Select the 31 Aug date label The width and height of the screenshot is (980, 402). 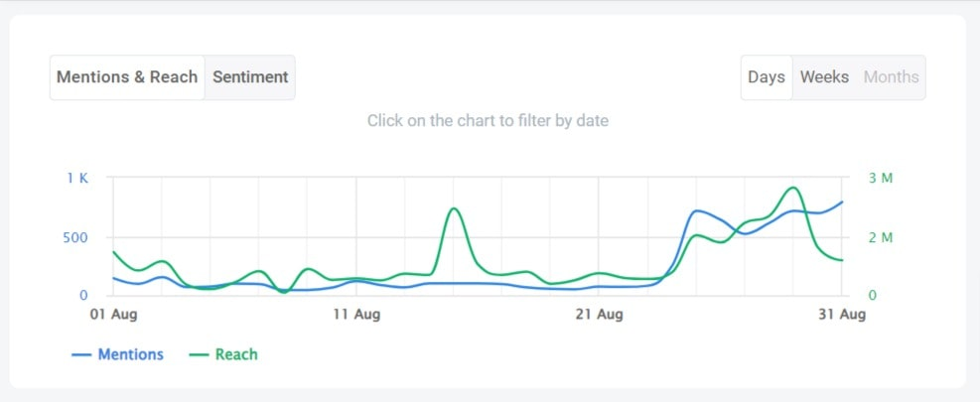tap(842, 315)
